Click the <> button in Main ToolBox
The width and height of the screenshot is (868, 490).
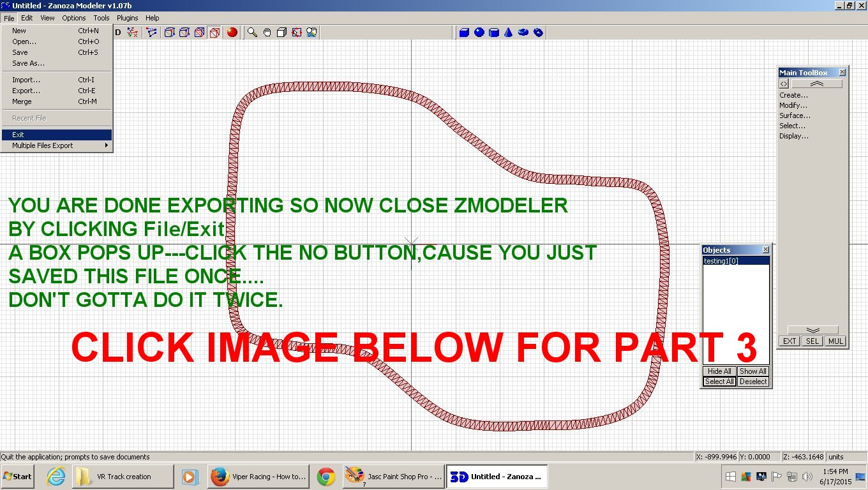point(784,84)
